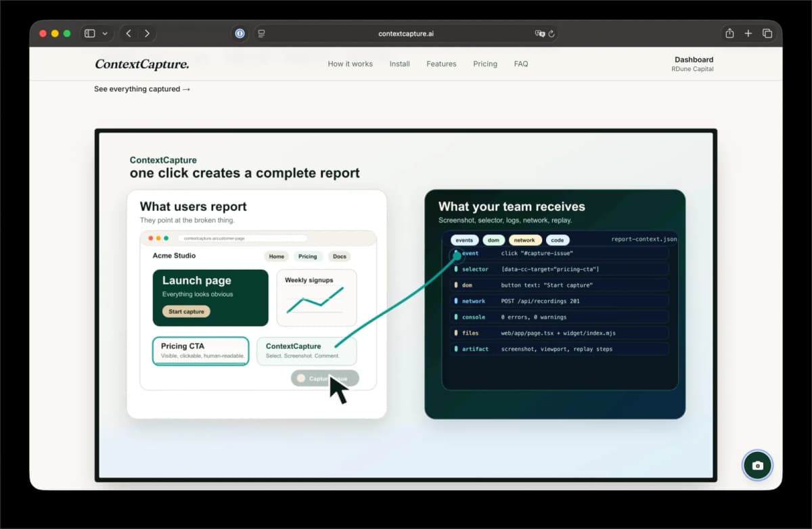
Task: Click the artifact row 'screenshot, viewport, replay steps'
Action: [x=559, y=349]
